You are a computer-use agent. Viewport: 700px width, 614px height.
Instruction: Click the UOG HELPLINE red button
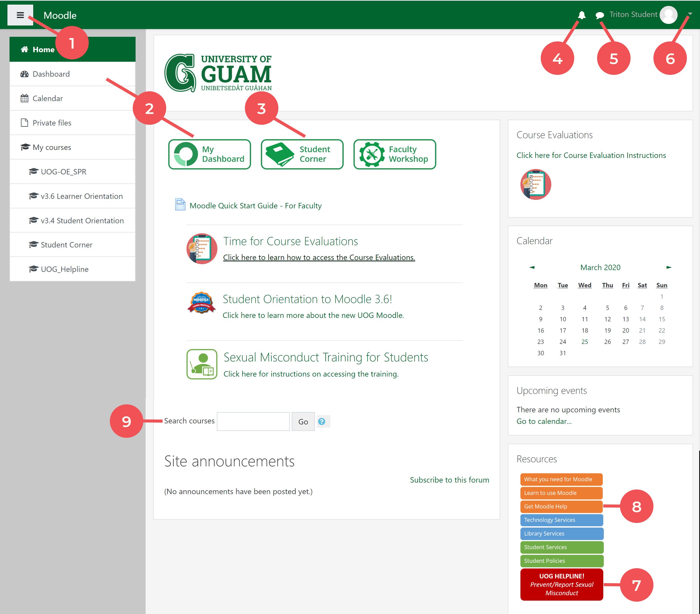click(562, 585)
